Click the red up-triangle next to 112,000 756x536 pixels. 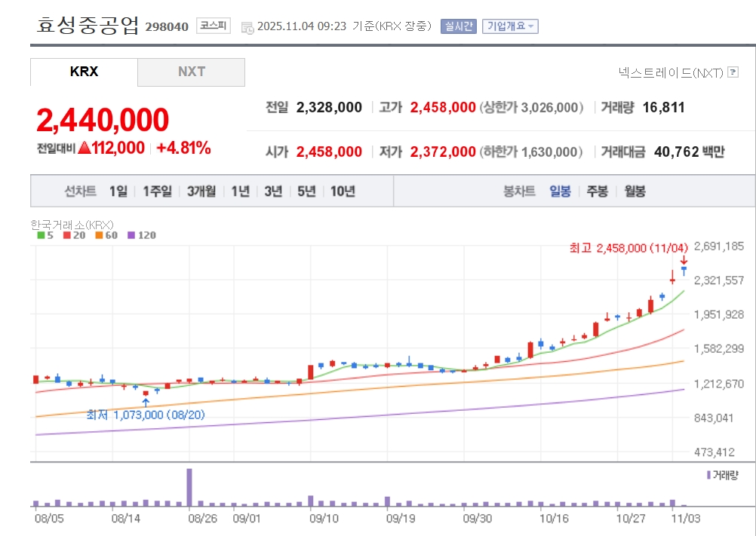(84, 148)
